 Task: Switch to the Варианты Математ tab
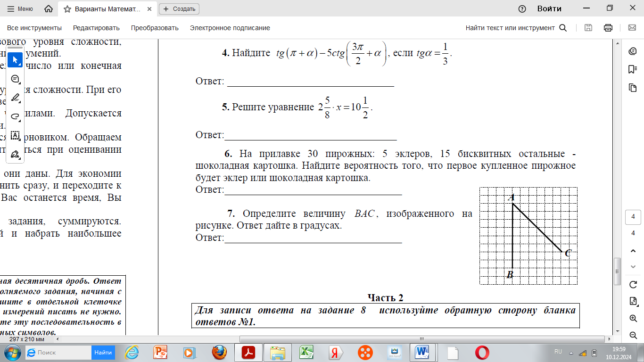107,8
